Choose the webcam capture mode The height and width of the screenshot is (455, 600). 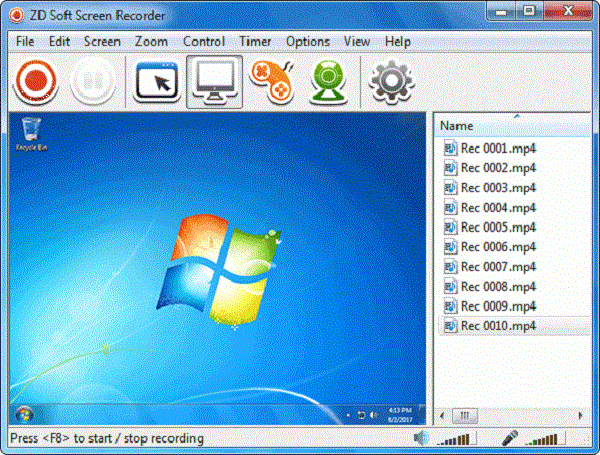[x=328, y=82]
